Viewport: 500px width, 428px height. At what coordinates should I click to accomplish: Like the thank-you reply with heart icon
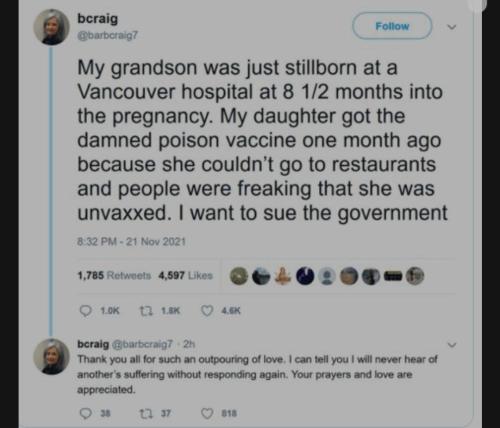pos(207,413)
